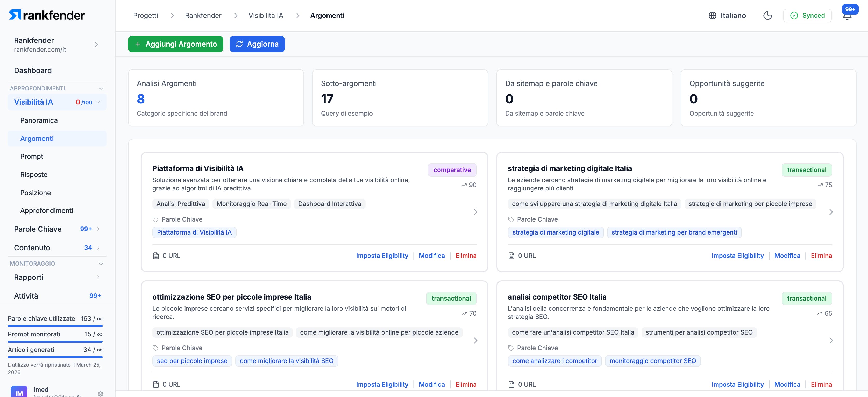Toggle dark mode moon icon
Viewport: 868px width, 397px height.
[767, 16]
